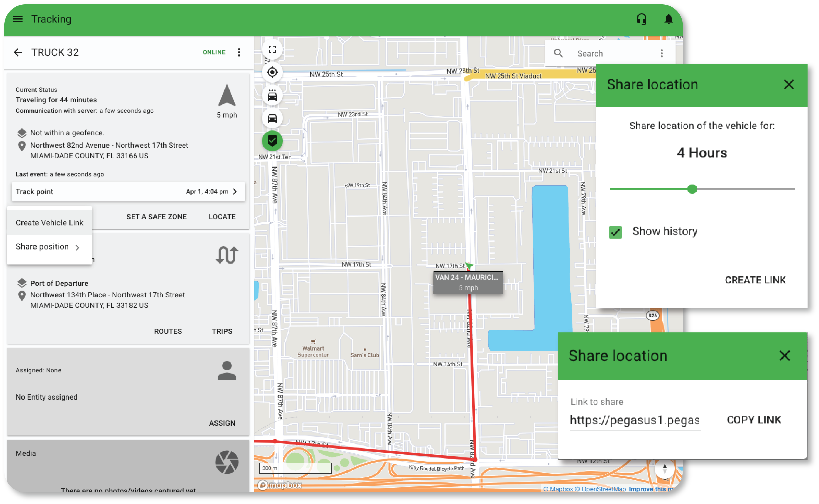This screenshot has width=819, height=504.
Task: Open TRUCK 32 three-dot options menu
Action: click(x=239, y=52)
